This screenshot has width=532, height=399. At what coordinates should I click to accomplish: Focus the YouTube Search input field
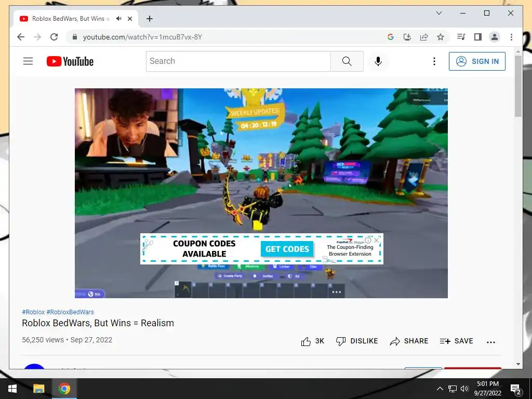[238, 61]
